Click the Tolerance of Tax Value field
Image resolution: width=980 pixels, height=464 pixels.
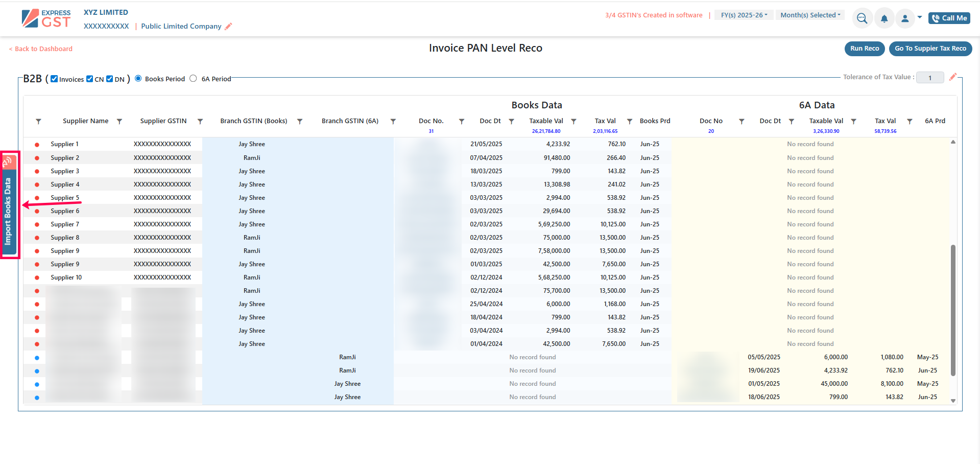pyautogui.click(x=929, y=78)
